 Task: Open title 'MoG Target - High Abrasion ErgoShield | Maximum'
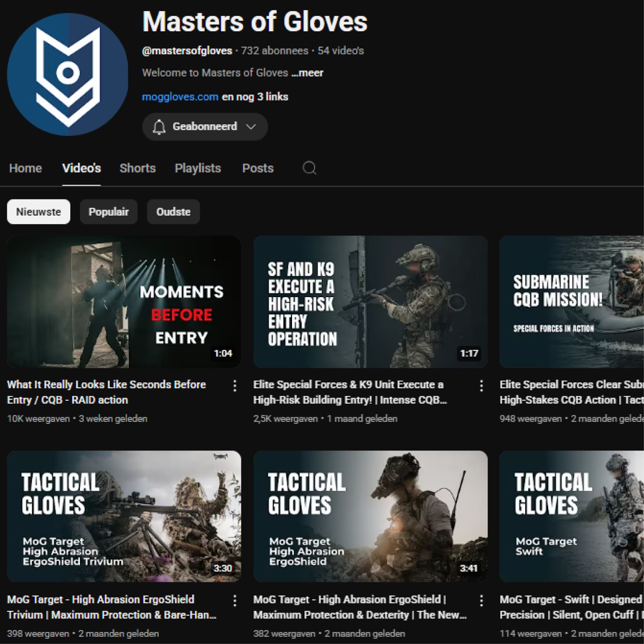(x=360, y=607)
